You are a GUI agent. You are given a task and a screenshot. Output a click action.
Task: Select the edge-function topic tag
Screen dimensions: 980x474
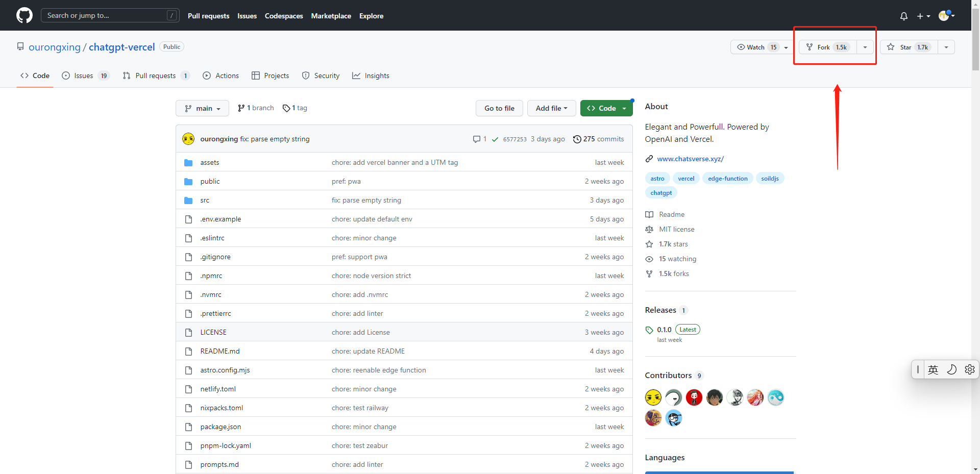tap(727, 179)
